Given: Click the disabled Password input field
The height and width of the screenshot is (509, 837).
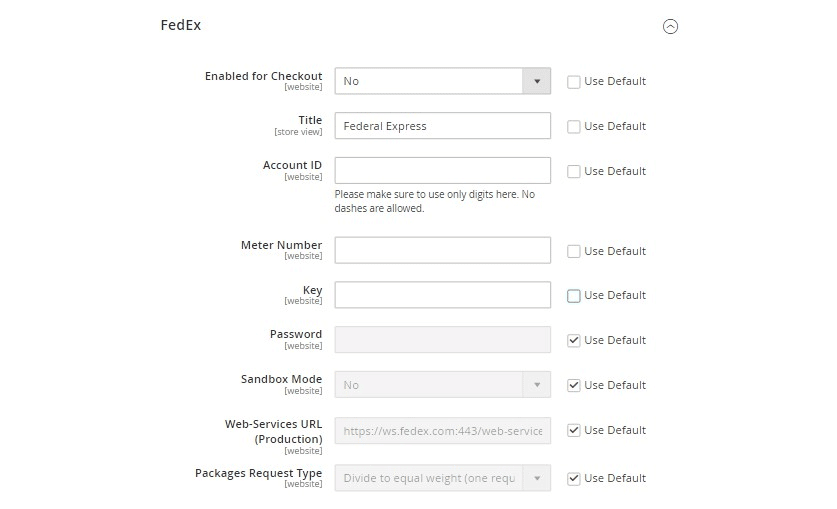Looking at the screenshot, I should point(443,340).
